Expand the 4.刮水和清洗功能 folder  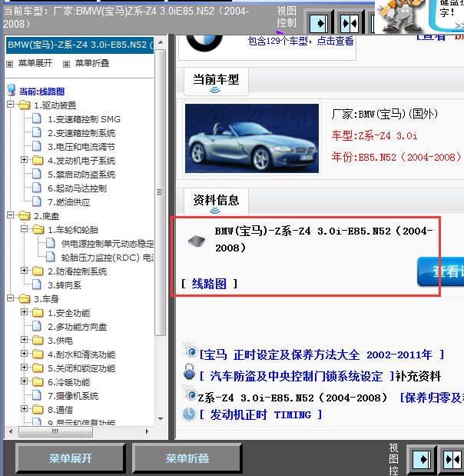(x=25, y=354)
